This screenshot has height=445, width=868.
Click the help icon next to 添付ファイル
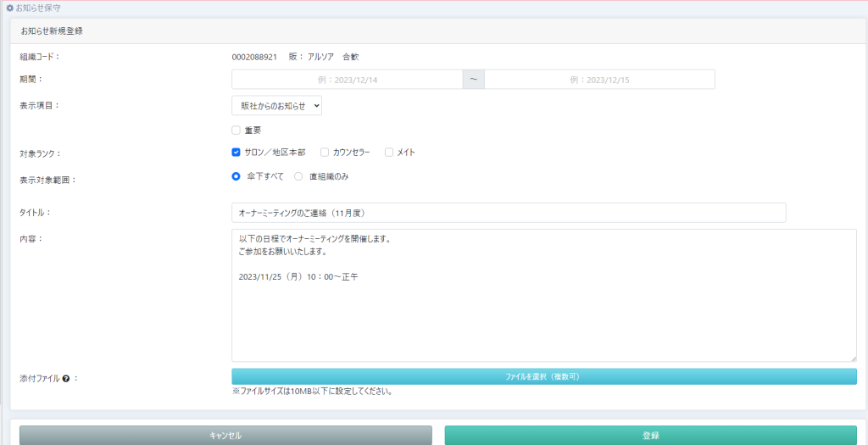(x=64, y=378)
